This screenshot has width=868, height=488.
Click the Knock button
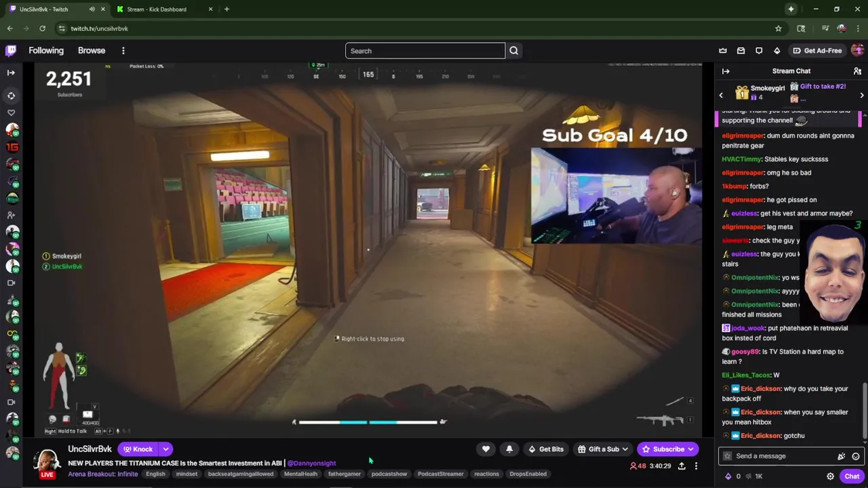[138, 449]
